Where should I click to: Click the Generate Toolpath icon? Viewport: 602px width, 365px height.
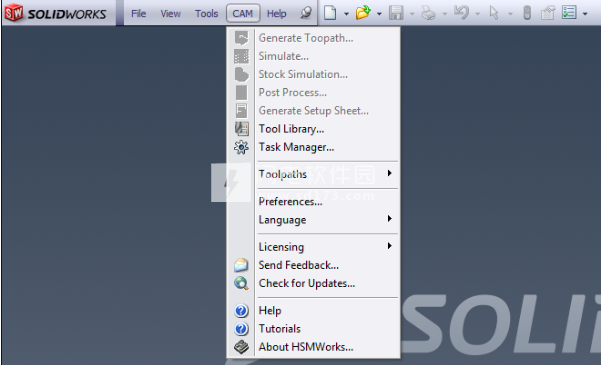(x=241, y=38)
